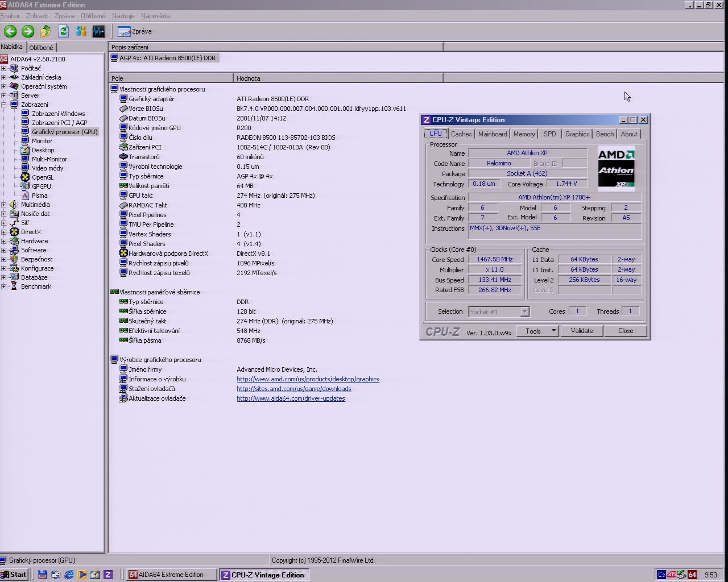Viewport: 728px width, 582px height.
Task: Click the Software icon in the tree
Action: pyautogui.click(x=14, y=250)
